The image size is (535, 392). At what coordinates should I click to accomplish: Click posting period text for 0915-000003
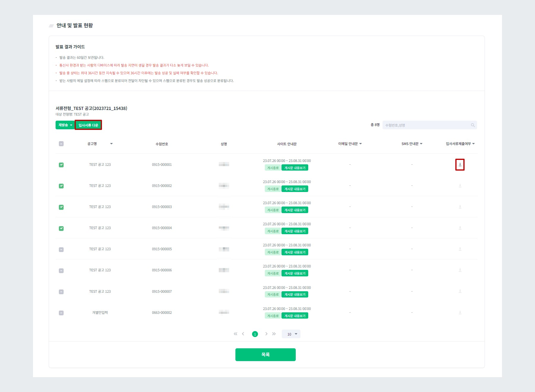coord(287,203)
